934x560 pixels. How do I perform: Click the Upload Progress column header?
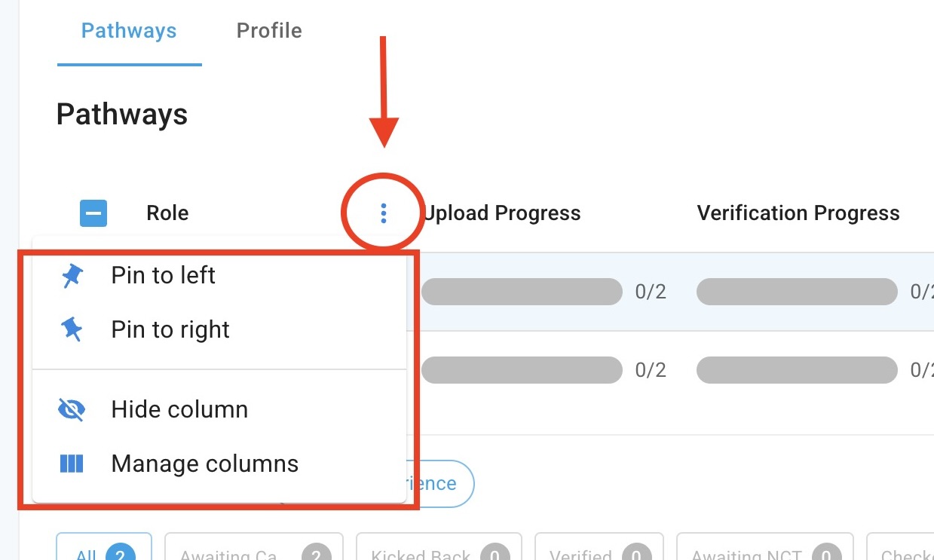[x=501, y=213]
